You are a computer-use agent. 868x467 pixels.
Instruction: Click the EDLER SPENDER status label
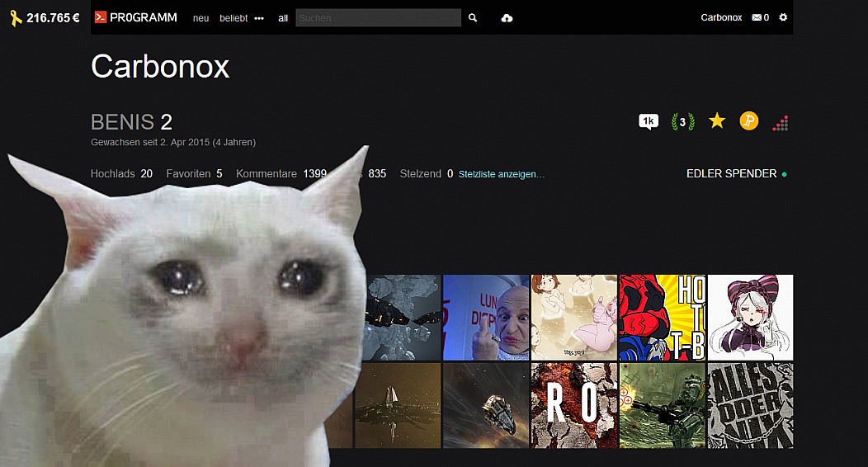(731, 174)
